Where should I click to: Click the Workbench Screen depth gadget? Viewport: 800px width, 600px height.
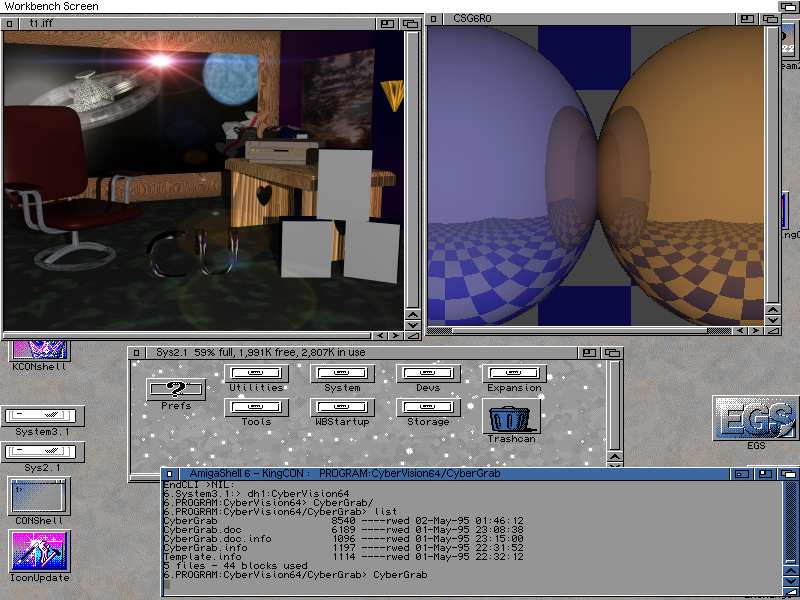tap(789, 6)
